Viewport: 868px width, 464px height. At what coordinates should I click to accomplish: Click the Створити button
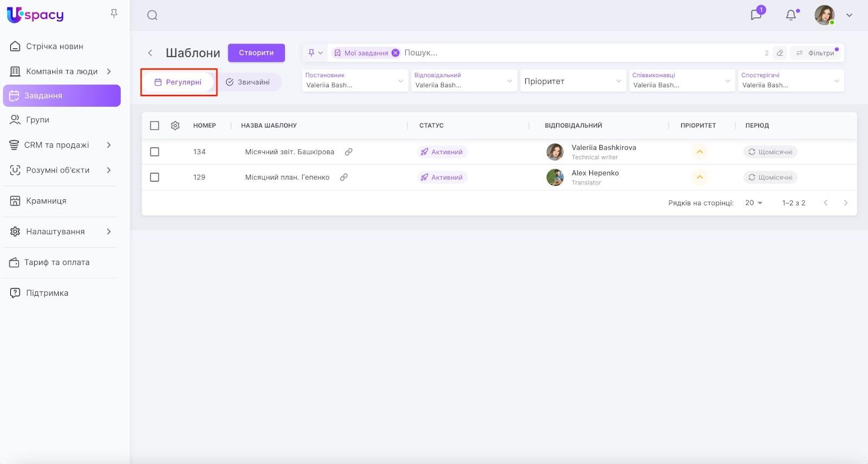256,53
